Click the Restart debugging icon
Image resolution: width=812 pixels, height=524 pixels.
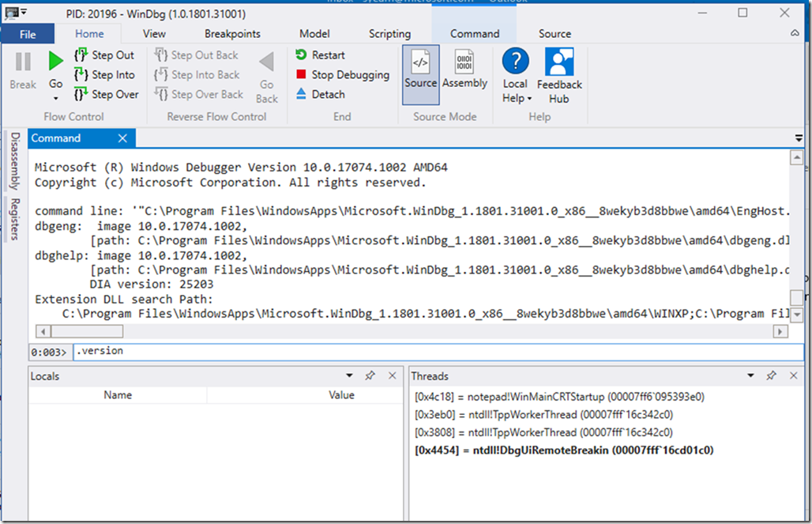(301, 55)
